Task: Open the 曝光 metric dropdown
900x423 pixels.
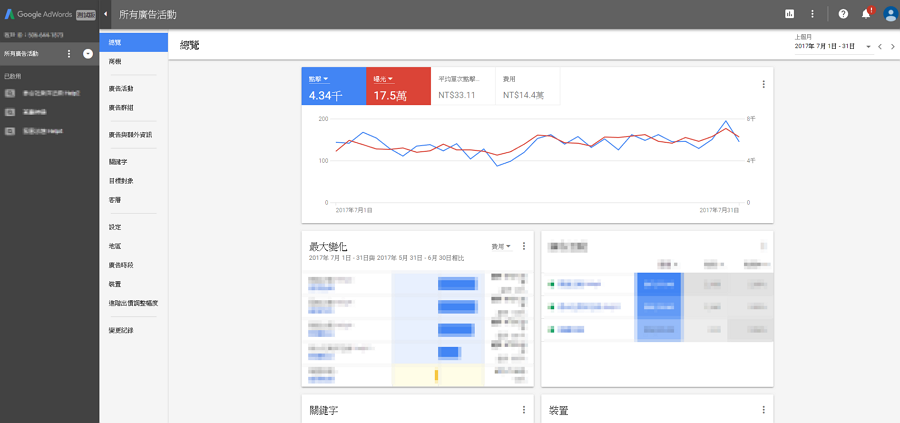Action: 383,79
